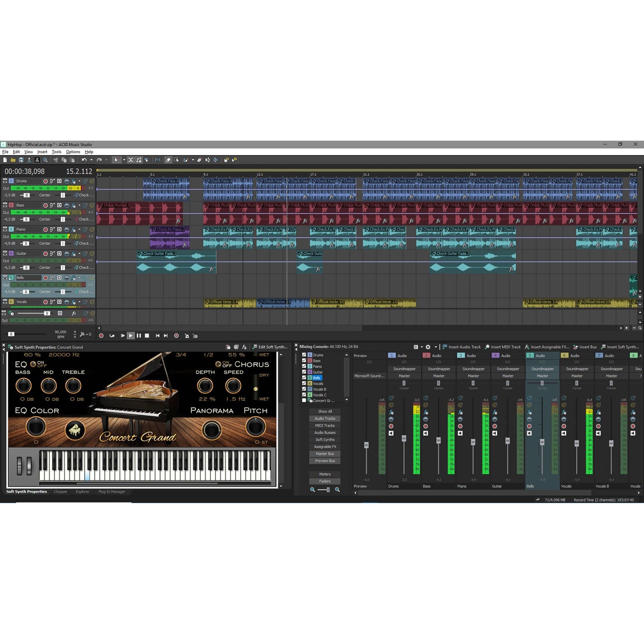Open the Mixing Console settings gear

click(427, 347)
